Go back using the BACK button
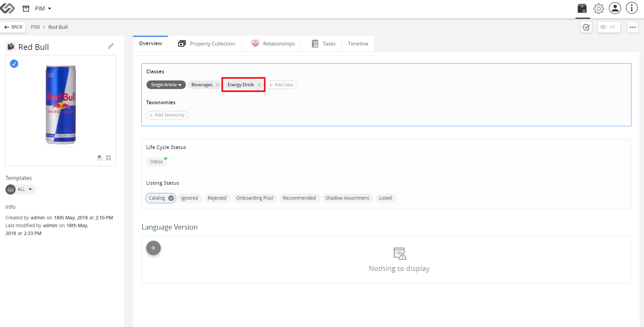644x327 pixels. 13,27
